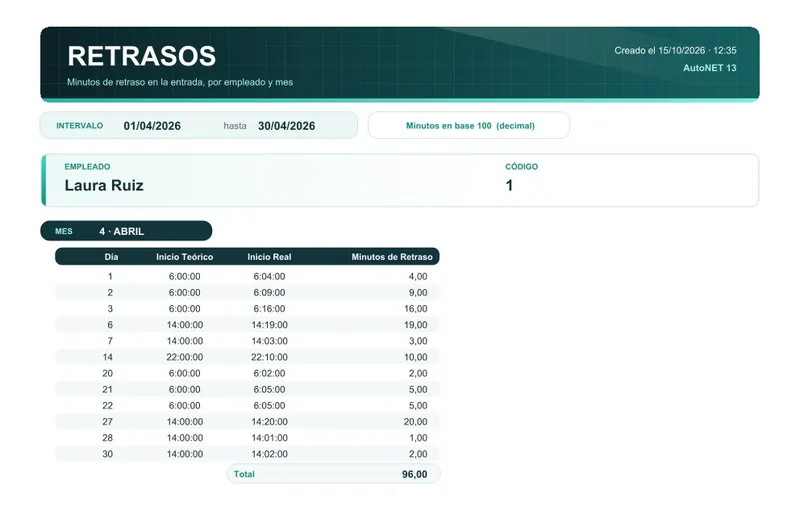This screenshot has width=800, height=515.
Task: Click the 'Inicio Real' column header
Action: point(269,257)
